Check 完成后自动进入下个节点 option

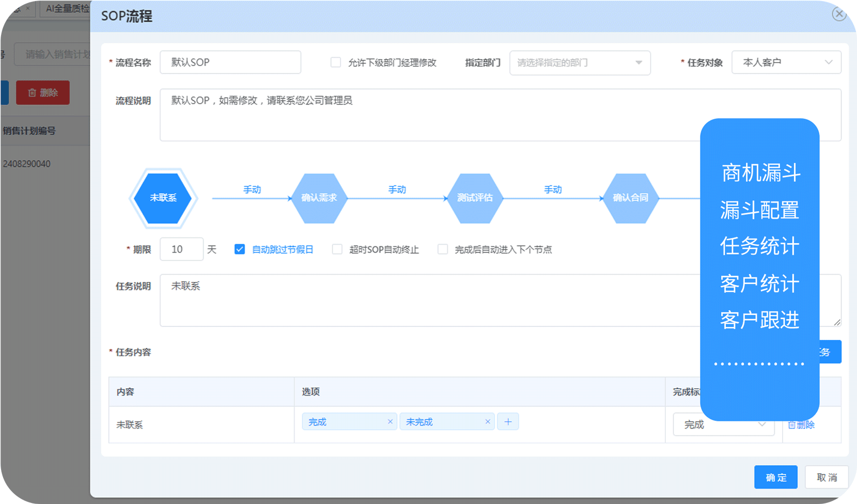[443, 249]
